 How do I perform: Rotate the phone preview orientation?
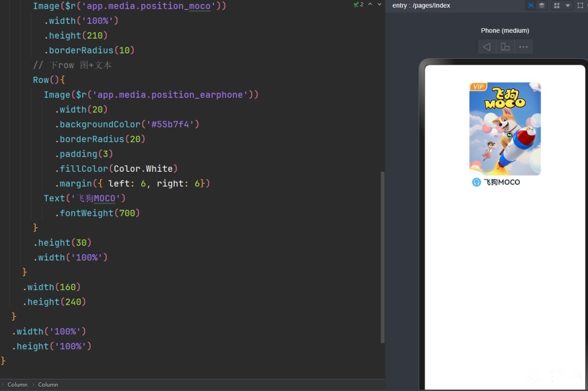(x=505, y=47)
